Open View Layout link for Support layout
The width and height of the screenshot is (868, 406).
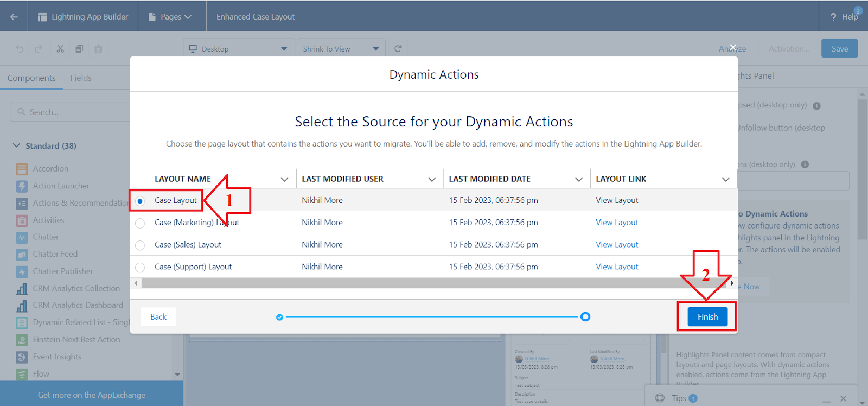[617, 267]
